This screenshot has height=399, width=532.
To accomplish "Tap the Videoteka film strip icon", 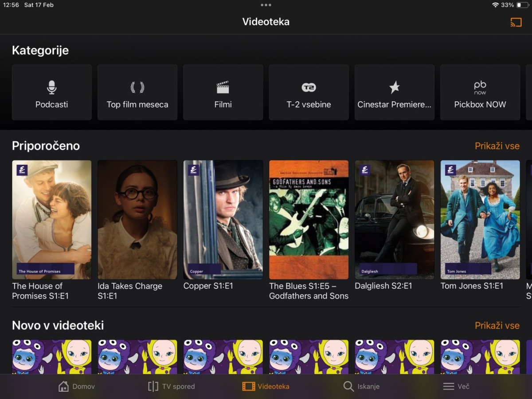I will (x=249, y=387).
